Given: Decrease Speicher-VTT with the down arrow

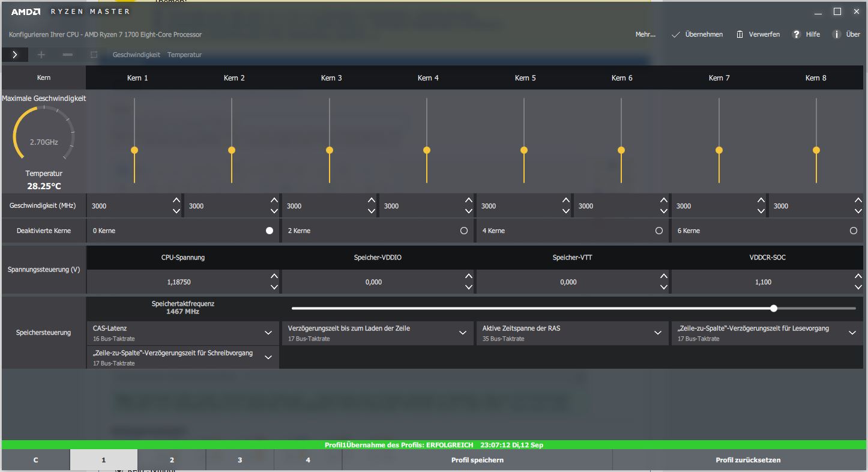Looking at the screenshot, I should tap(663, 287).
